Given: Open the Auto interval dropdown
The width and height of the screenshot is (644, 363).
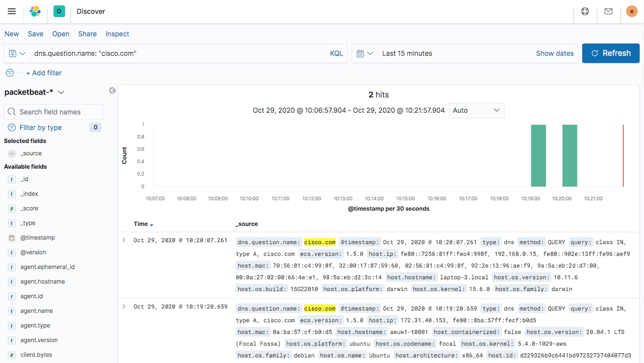Looking at the screenshot, I should tap(476, 110).
